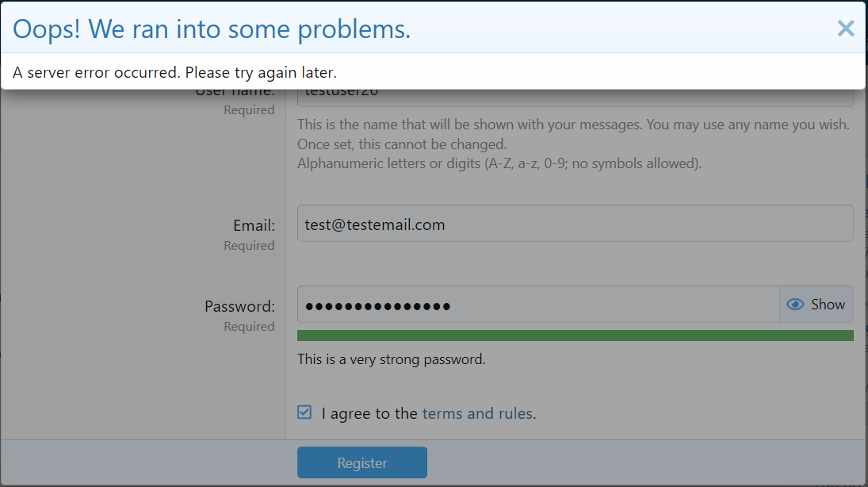Click the 'Oops! We ran into some problems' heading

click(x=212, y=29)
